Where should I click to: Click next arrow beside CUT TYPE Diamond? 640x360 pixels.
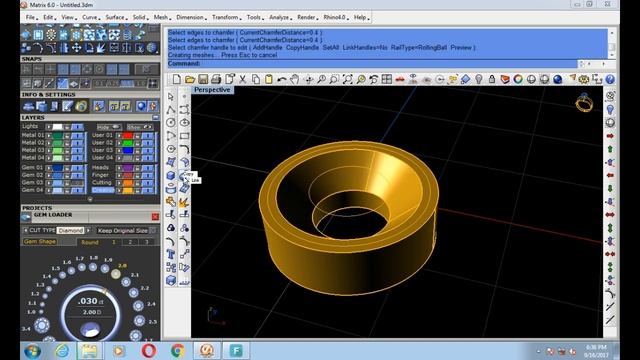click(88, 231)
